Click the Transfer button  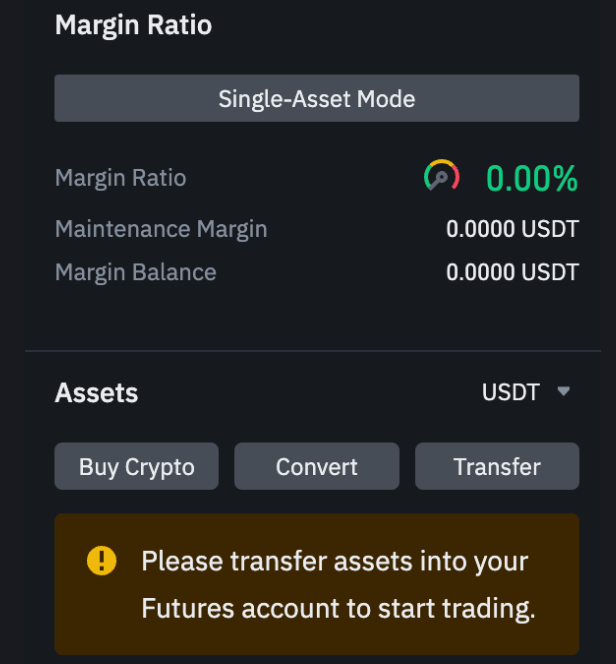click(497, 466)
